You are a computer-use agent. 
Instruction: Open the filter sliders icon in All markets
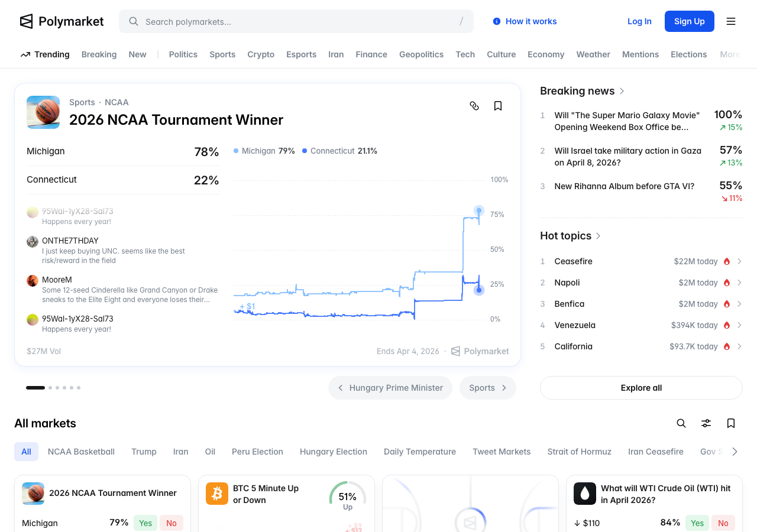click(706, 423)
